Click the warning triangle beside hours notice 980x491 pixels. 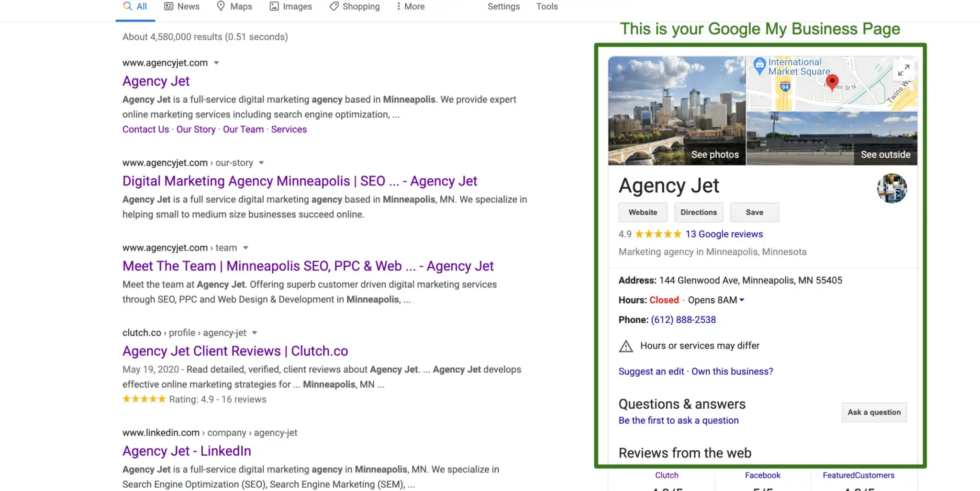pyautogui.click(x=625, y=346)
